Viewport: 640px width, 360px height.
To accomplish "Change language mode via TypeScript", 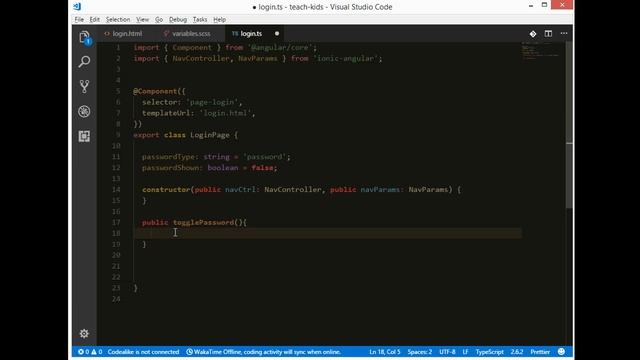I will (x=489, y=351).
